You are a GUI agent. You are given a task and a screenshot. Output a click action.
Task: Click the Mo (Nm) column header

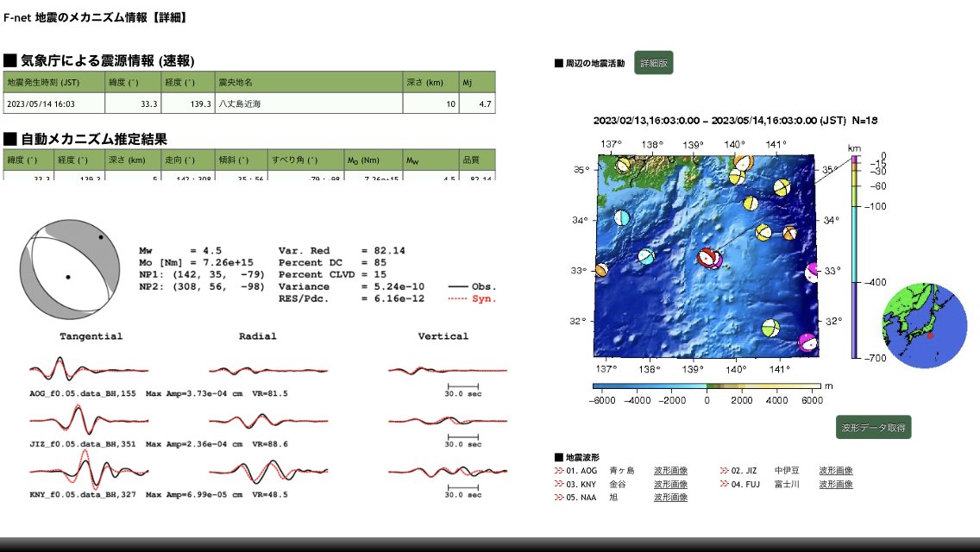pyautogui.click(x=374, y=160)
